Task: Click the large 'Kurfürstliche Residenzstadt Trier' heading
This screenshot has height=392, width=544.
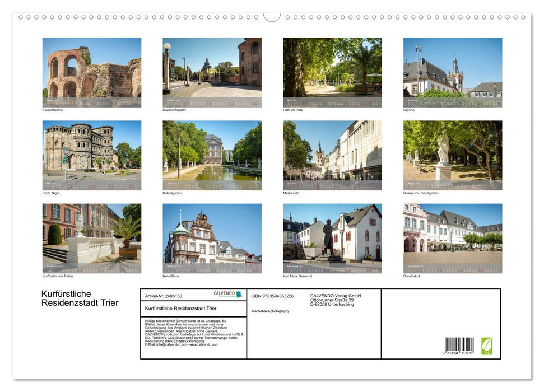Action: 80,298
